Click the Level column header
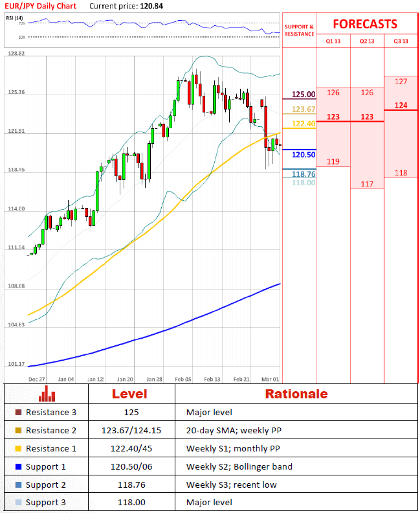The width and height of the screenshot is (420, 513). point(129,394)
